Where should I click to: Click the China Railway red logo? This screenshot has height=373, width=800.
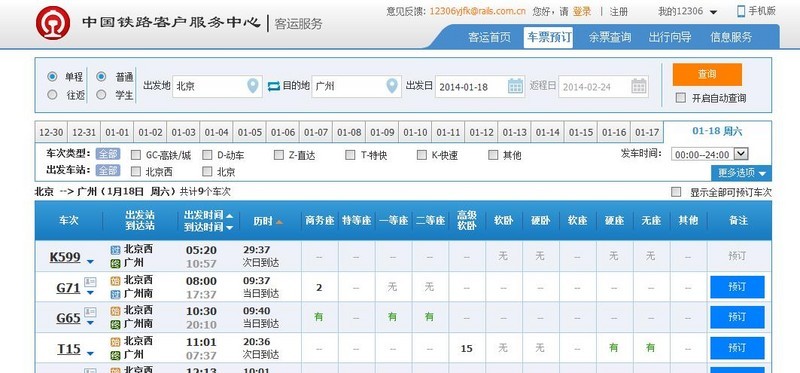click(x=53, y=23)
